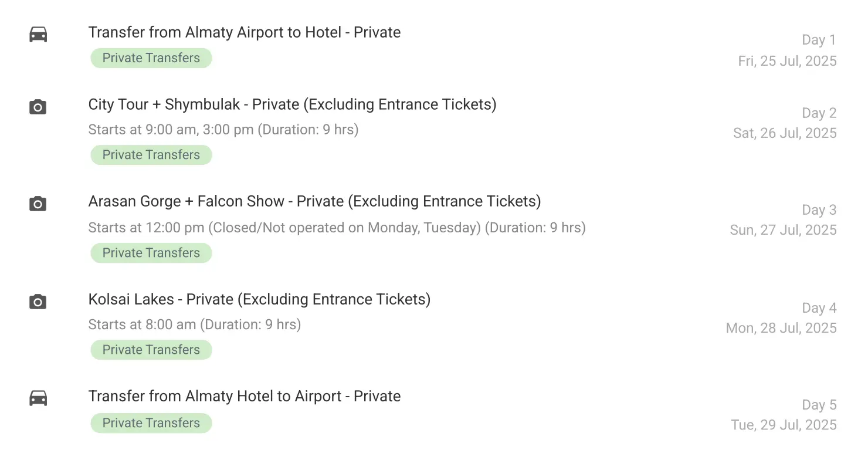868x460 pixels.
Task: Click Private Transfers tag under hotel-to-airport transfer
Action: [x=151, y=423]
